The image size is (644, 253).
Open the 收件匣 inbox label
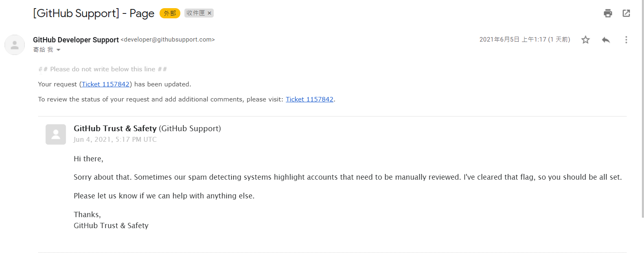click(x=196, y=13)
